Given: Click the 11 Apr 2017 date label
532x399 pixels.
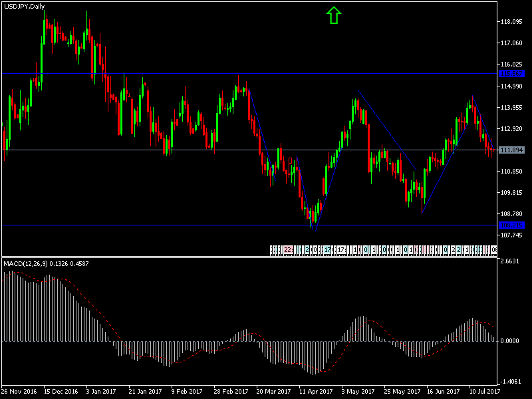Looking at the screenshot, I should [x=315, y=392].
